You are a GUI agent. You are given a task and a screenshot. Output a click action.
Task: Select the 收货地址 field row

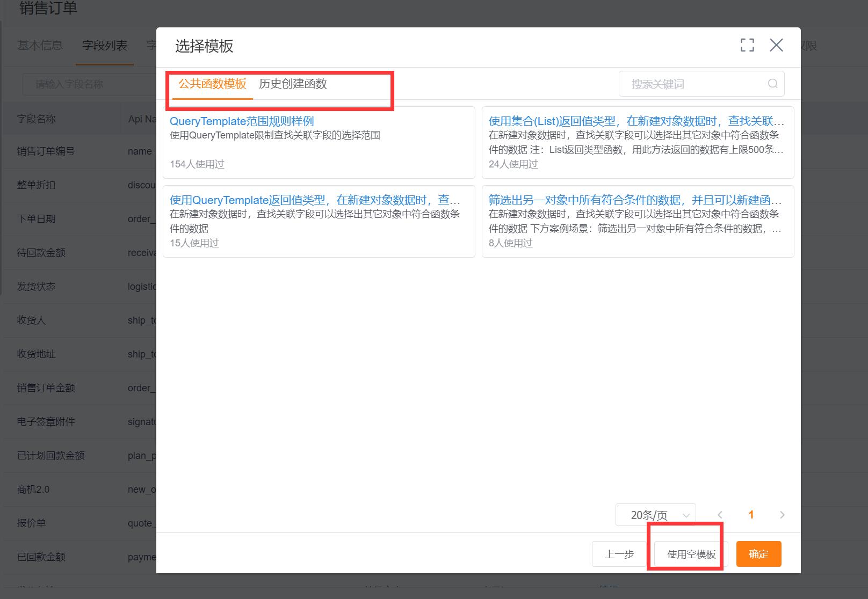pos(80,354)
